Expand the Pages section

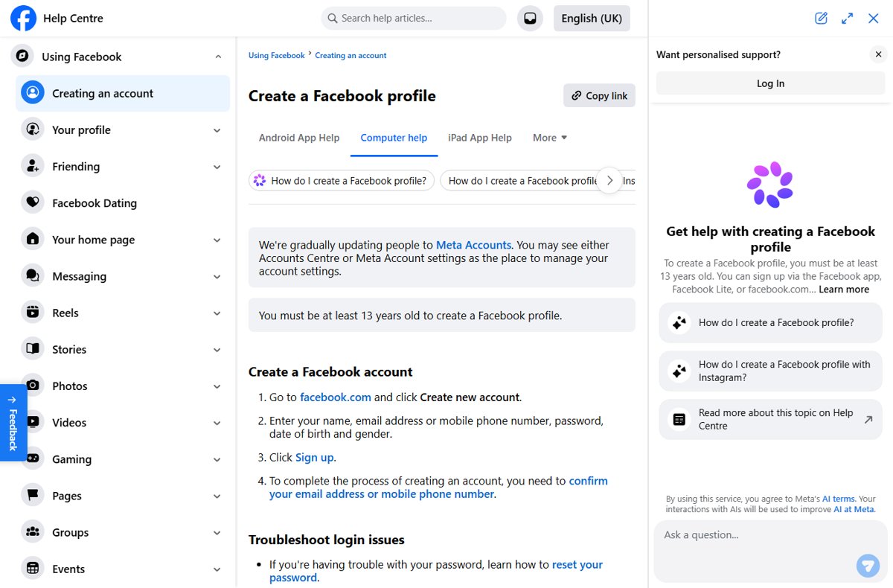click(217, 496)
